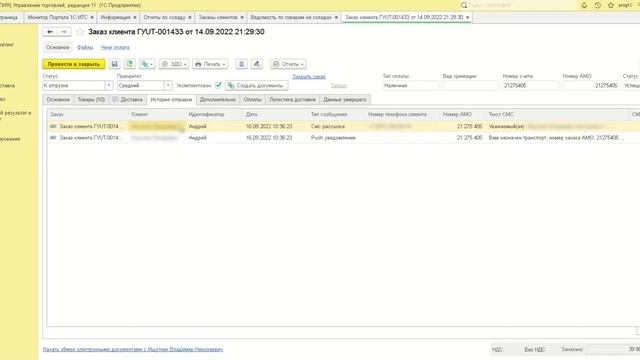Screen dimensions: 640x360
Task: Click the Идентификатор column header
Action: [x=214, y=114]
